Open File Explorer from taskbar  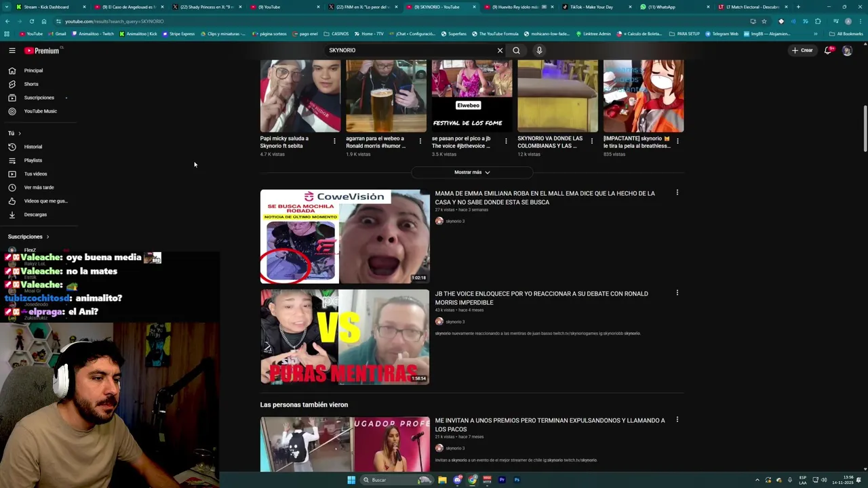[x=442, y=480]
